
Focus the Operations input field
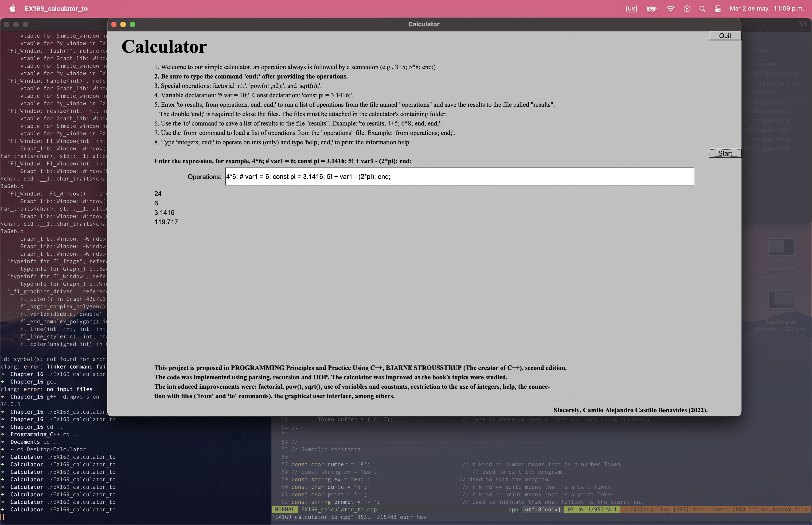pos(459,176)
